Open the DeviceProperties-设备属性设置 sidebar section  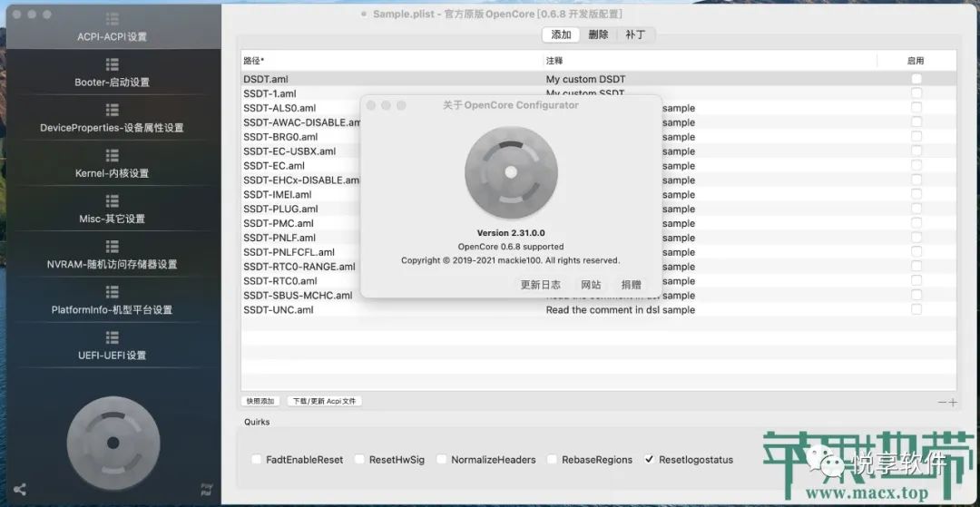(x=113, y=119)
